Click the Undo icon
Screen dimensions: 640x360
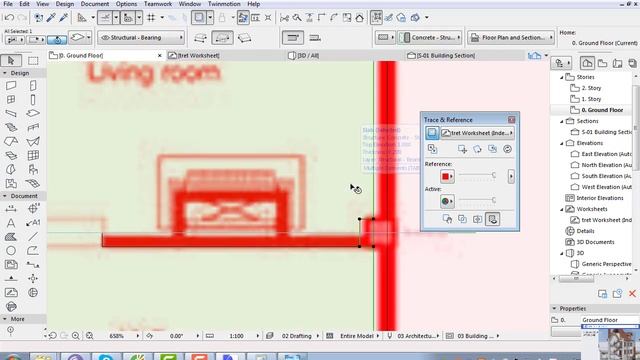point(9,18)
